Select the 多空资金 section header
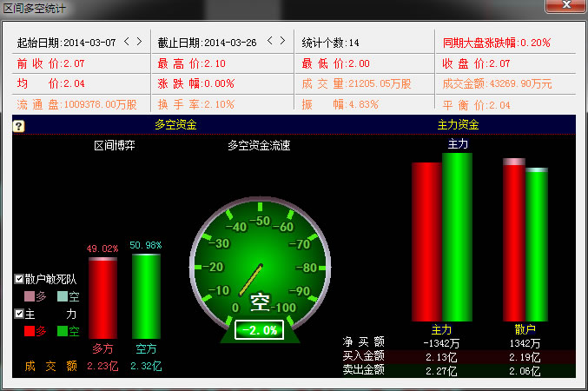Image resolution: width=588 pixels, height=391 pixels. click(175, 125)
